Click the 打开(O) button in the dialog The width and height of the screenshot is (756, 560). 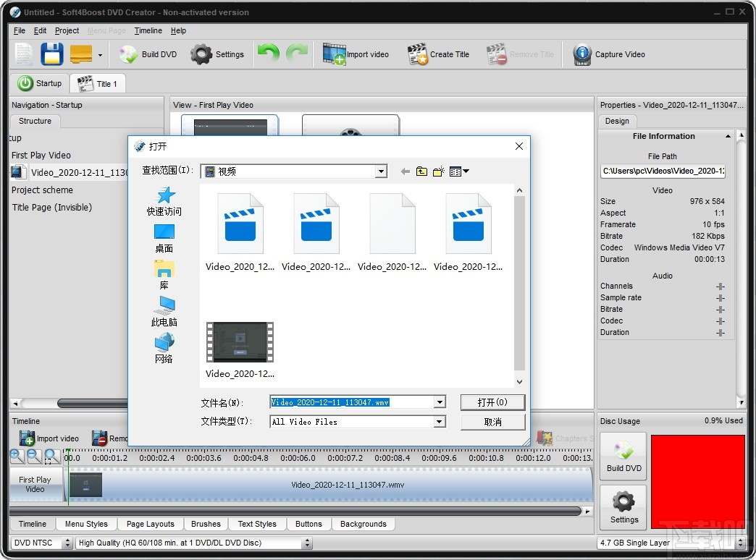tap(492, 402)
